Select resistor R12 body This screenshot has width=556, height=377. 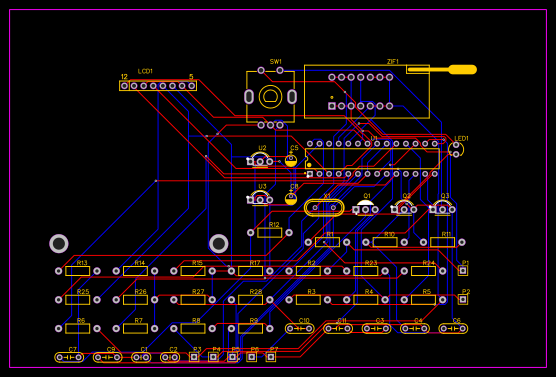(270, 233)
